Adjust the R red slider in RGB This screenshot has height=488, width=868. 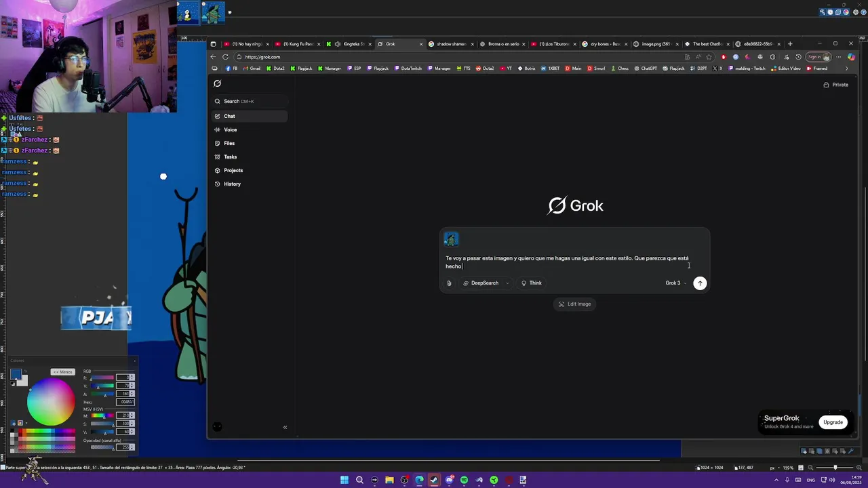(x=102, y=378)
